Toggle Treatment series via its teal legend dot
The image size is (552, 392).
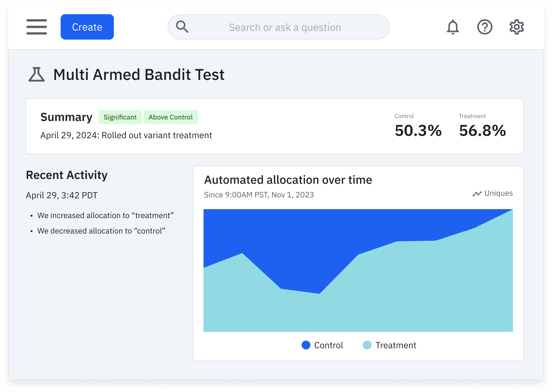pyautogui.click(x=367, y=345)
